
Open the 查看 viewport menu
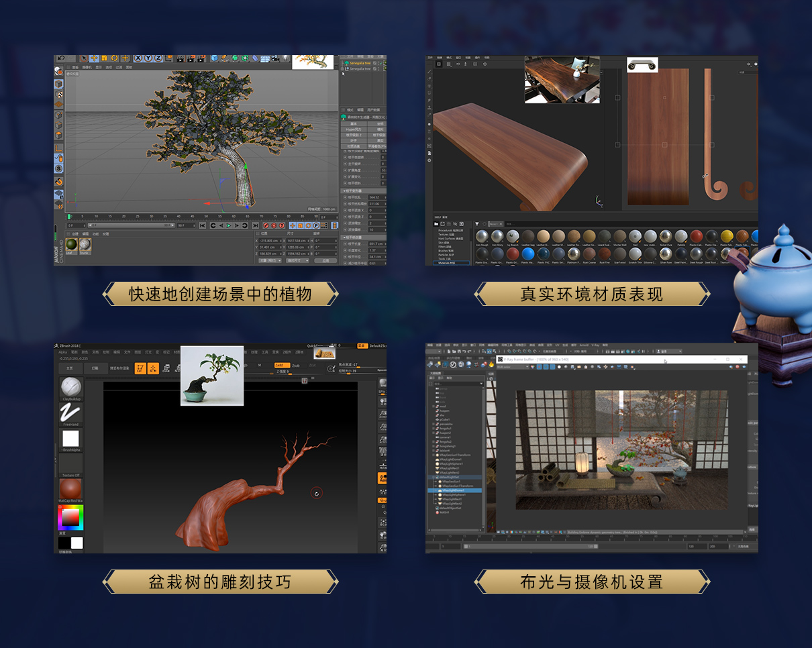(x=75, y=67)
